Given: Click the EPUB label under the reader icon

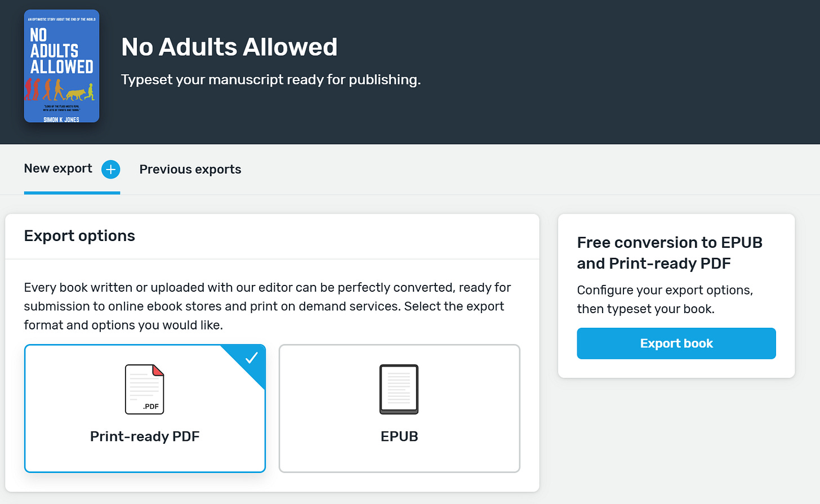Looking at the screenshot, I should pos(399,436).
